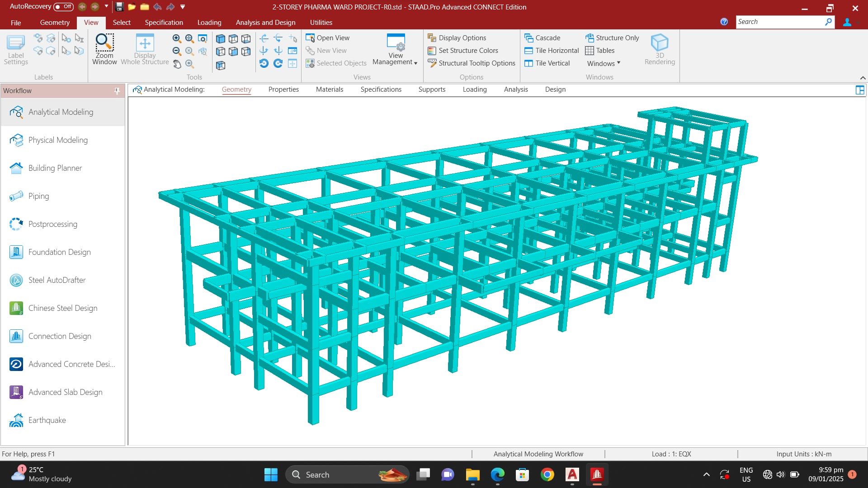Click Tile Horizontal
This screenshot has height=488, width=868.
tap(552, 51)
